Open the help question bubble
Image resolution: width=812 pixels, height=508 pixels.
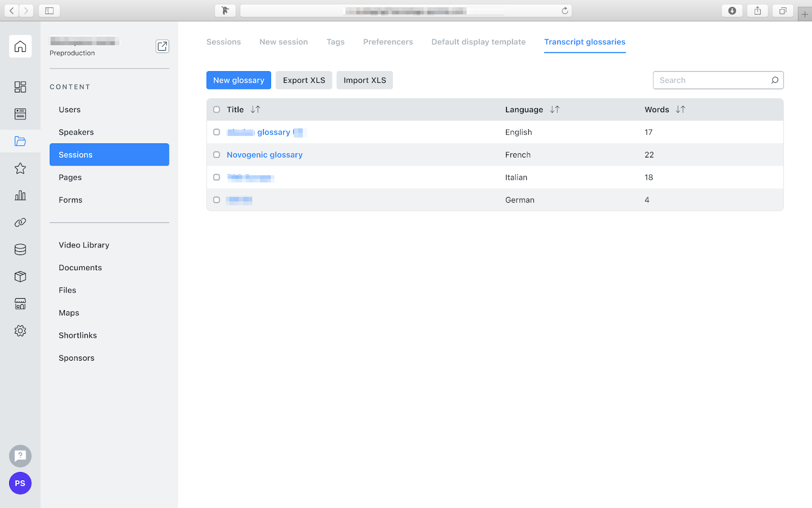20,456
